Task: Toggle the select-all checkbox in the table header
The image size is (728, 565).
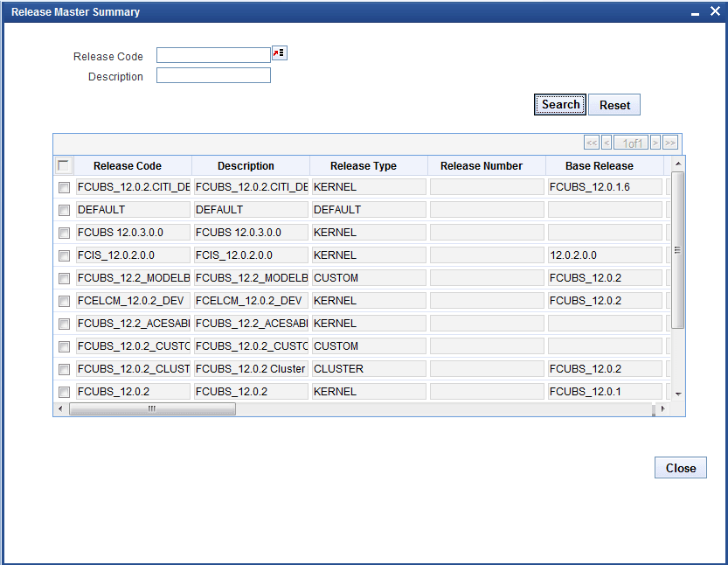Action: 63,165
